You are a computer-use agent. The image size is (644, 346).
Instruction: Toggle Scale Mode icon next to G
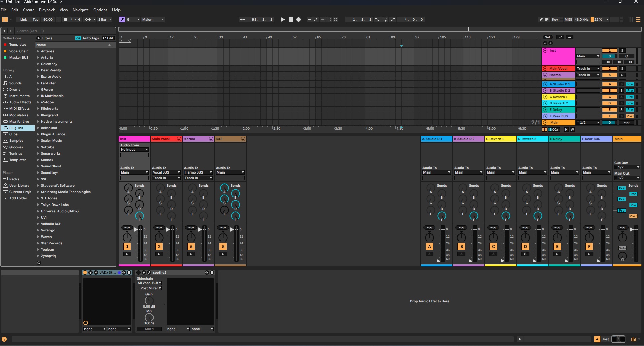(122, 20)
